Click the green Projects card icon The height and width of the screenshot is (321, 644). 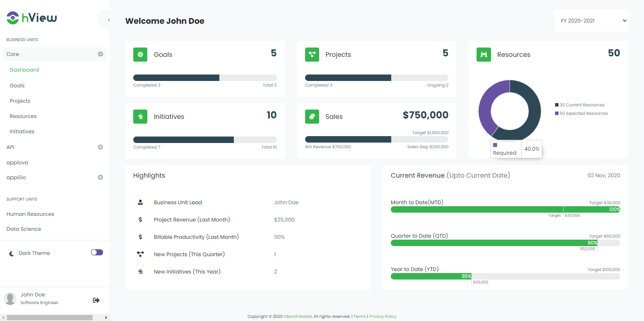pyautogui.click(x=312, y=54)
